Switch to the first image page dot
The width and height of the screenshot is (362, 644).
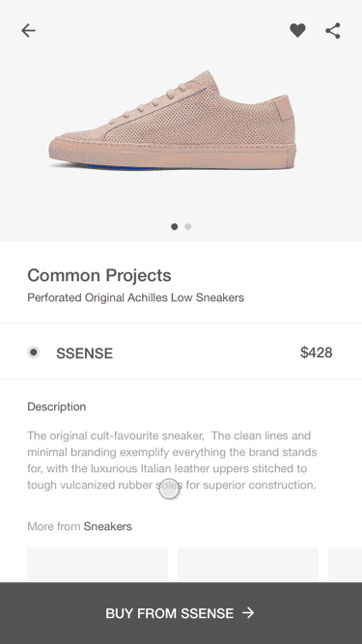175,226
